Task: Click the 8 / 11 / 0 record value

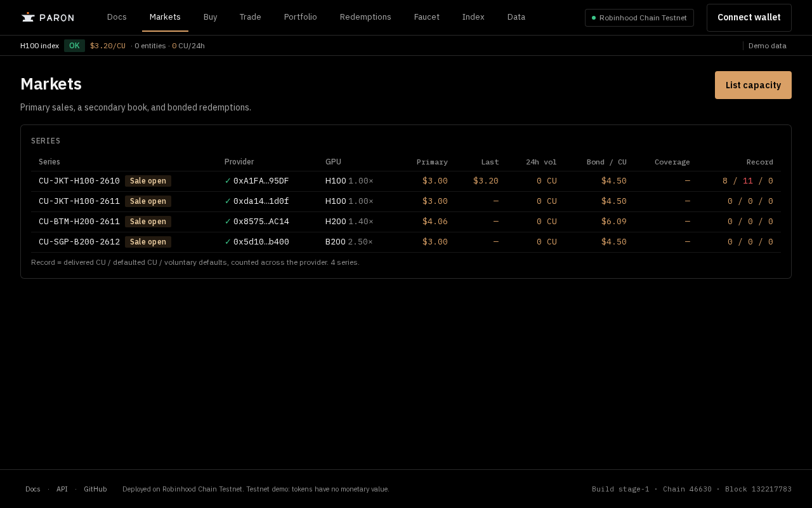Action: point(748,181)
